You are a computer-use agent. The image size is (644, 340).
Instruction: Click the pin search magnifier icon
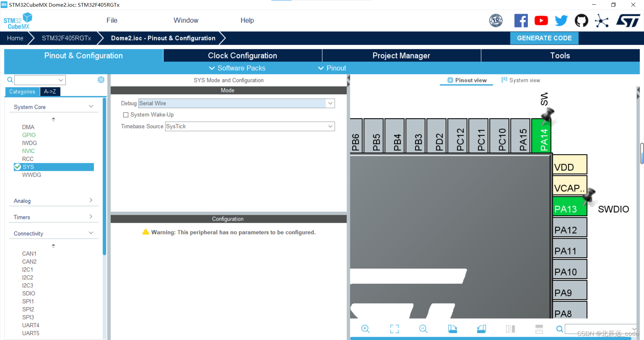[559, 329]
